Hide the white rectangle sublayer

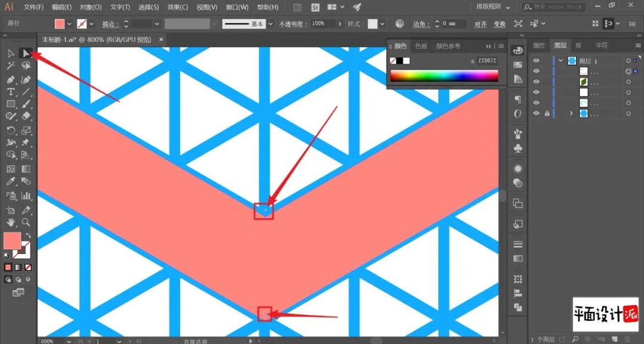coord(536,92)
